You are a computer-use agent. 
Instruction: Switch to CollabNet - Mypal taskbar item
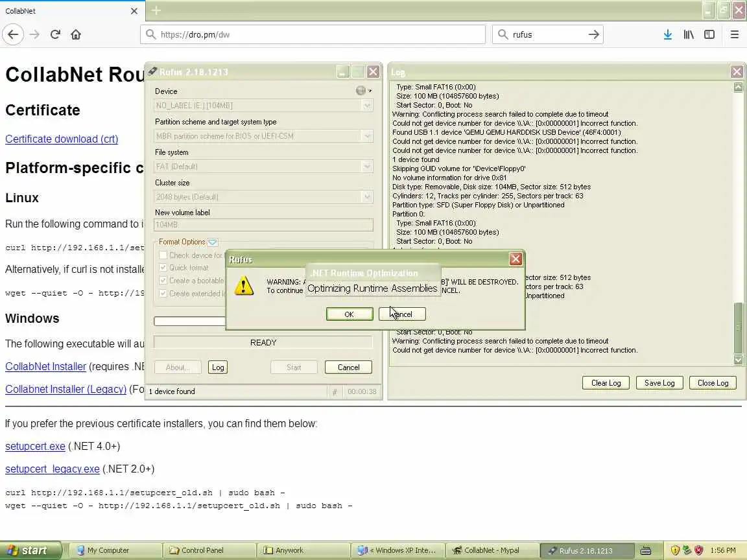coord(492,550)
